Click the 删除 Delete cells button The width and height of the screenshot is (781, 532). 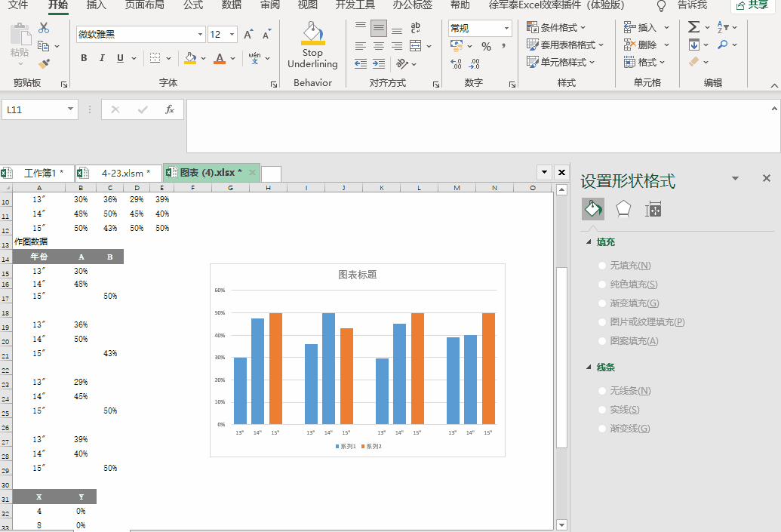(646, 45)
